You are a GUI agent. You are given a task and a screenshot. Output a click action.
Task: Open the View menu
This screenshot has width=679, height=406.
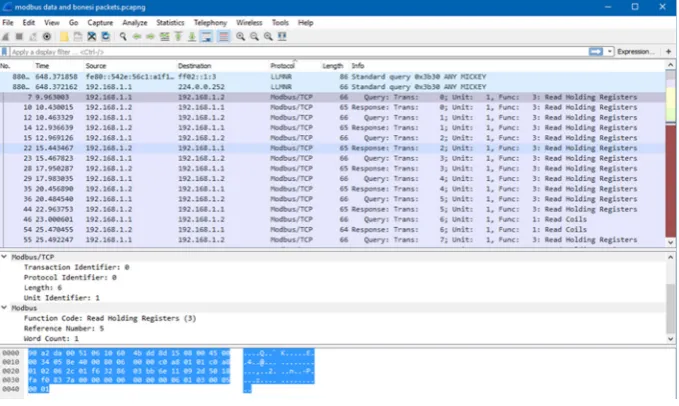[52, 23]
